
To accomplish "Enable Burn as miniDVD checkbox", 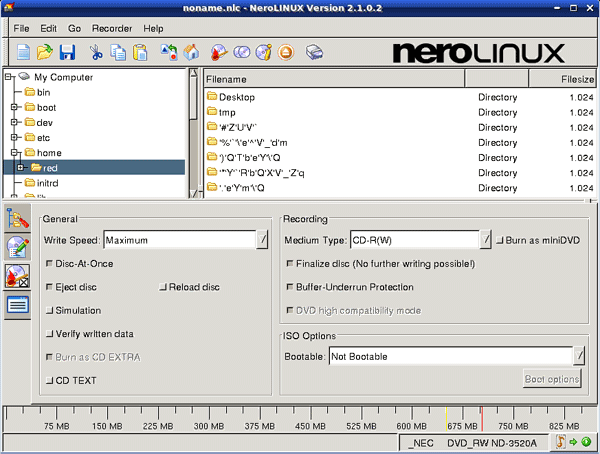I will tap(500, 240).
